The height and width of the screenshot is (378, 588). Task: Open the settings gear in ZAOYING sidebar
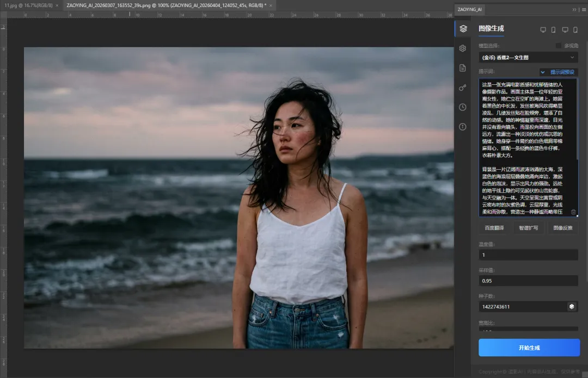(x=463, y=48)
